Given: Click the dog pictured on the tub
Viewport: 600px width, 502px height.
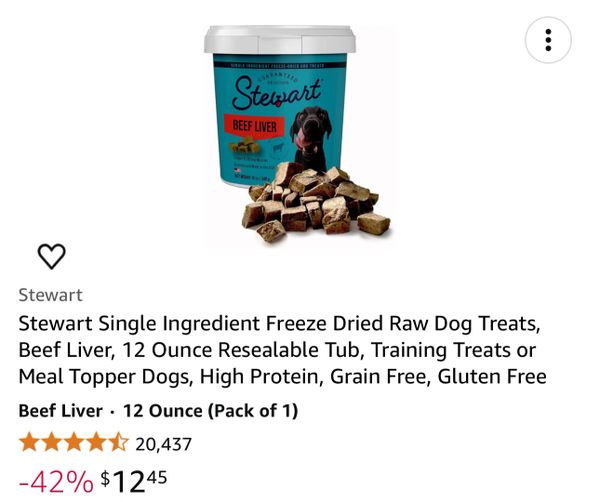Looking at the screenshot, I should (310, 138).
